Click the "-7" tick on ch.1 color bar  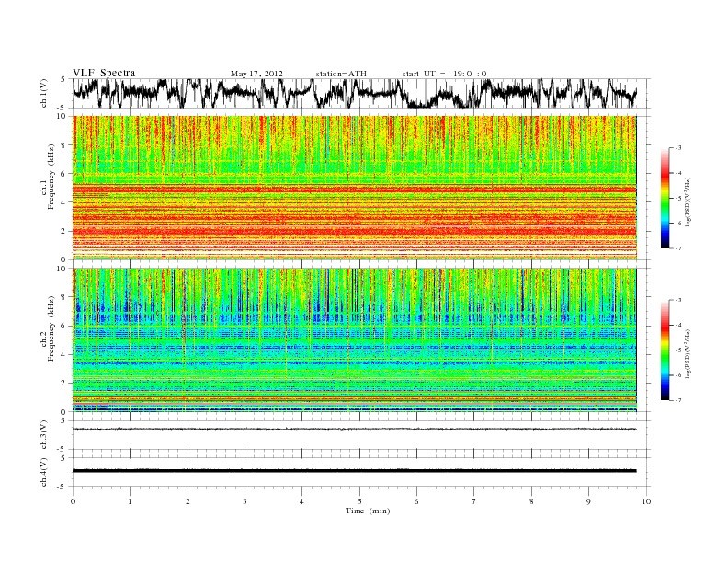[x=678, y=249]
